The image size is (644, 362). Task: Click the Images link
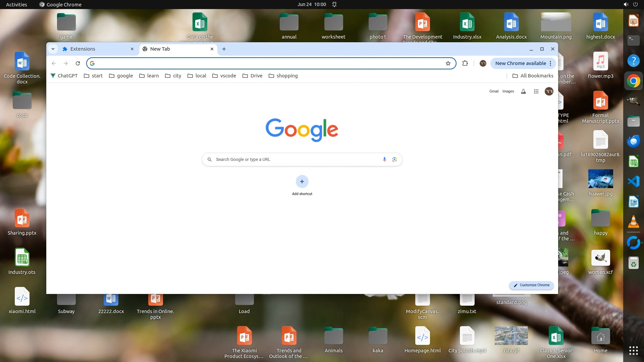508,91
